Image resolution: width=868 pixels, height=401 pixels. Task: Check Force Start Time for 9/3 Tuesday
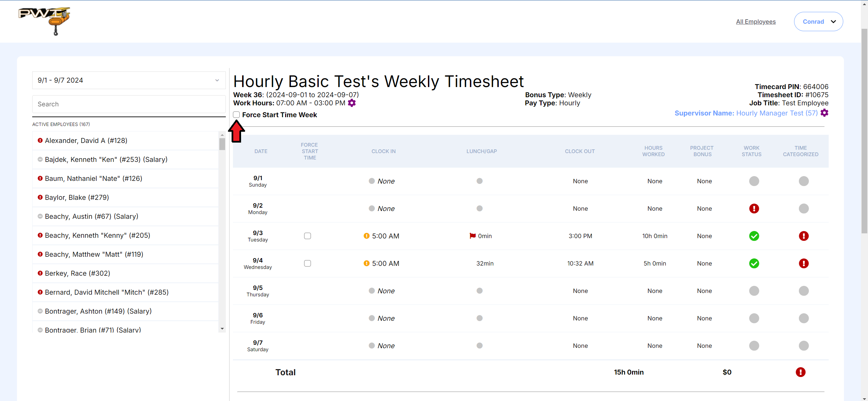click(x=308, y=236)
